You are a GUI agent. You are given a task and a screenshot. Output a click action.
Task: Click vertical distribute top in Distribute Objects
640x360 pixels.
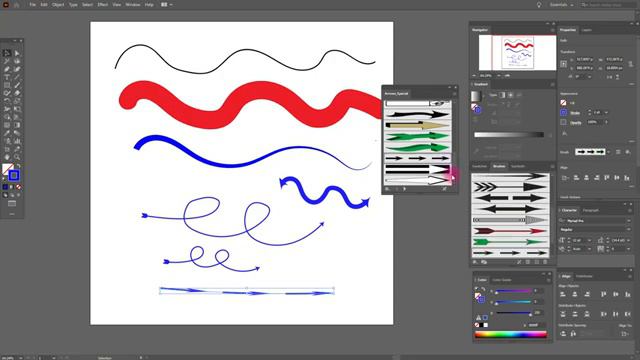tap(563, 314)
